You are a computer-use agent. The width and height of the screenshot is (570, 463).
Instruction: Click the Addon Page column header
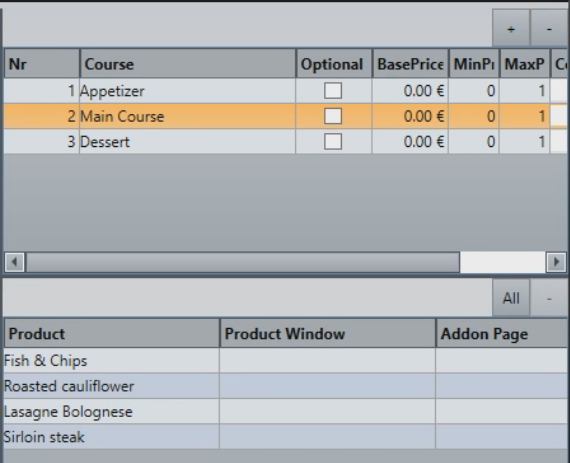(502, 334)
